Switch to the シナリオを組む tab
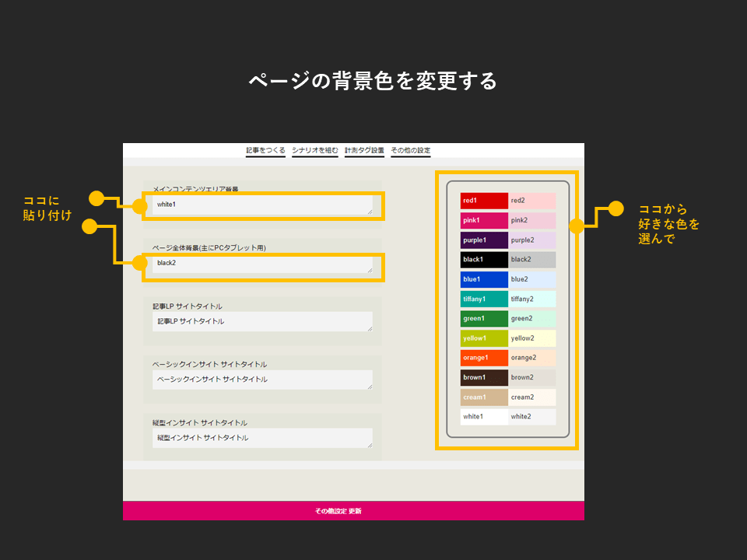This screenshot has width=747, height=560. 315,150
